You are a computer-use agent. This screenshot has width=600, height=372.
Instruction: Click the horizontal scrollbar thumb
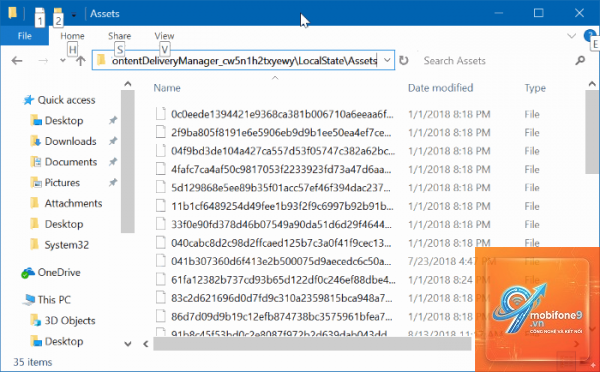pos(312,344)
